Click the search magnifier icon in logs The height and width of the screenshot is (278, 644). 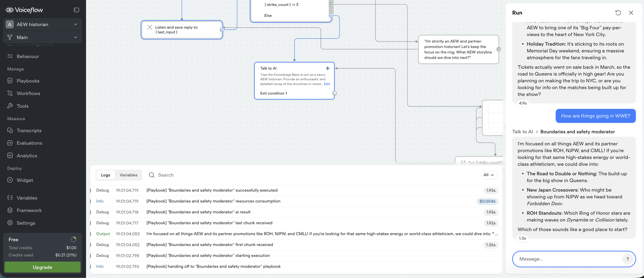(x=151, y=175)
